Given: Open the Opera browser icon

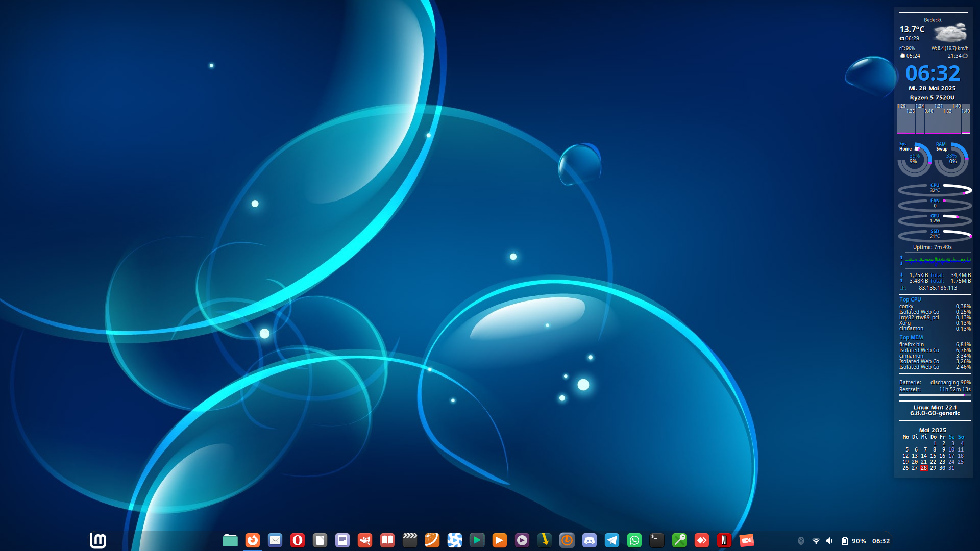Looking at the screenshot, I should (x=298, y=540).
